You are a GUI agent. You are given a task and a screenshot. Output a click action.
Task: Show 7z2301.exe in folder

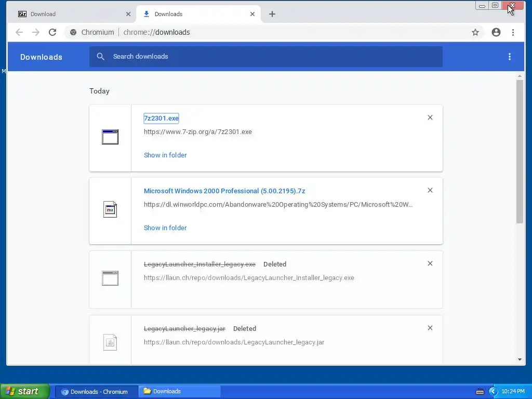click(165, 155)
